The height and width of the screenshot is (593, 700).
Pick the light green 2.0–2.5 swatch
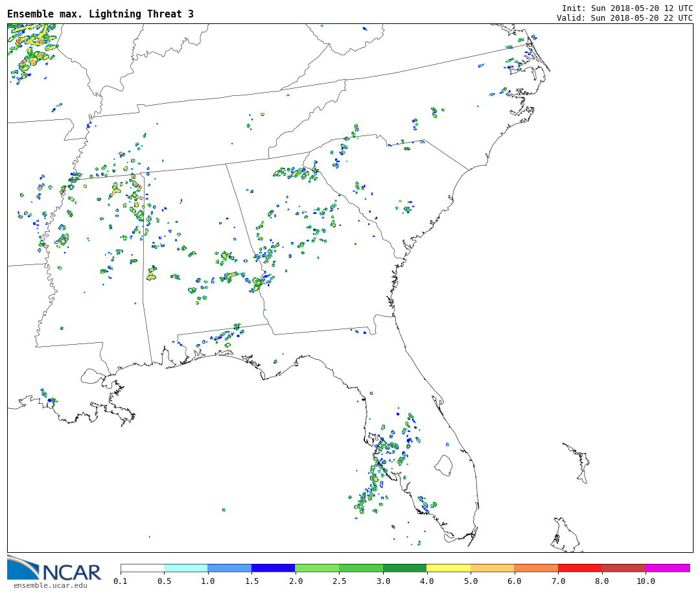[317, 568]
